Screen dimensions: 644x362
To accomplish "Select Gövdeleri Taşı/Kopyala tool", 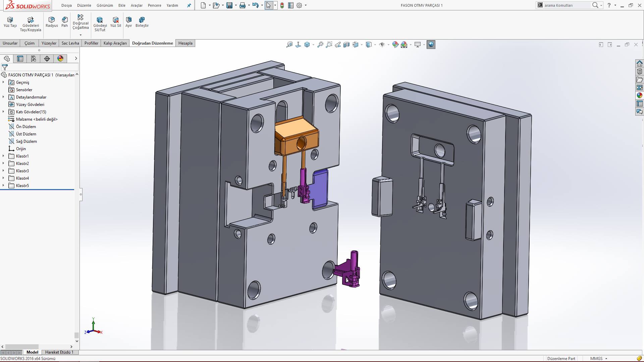I will point(31,24).
